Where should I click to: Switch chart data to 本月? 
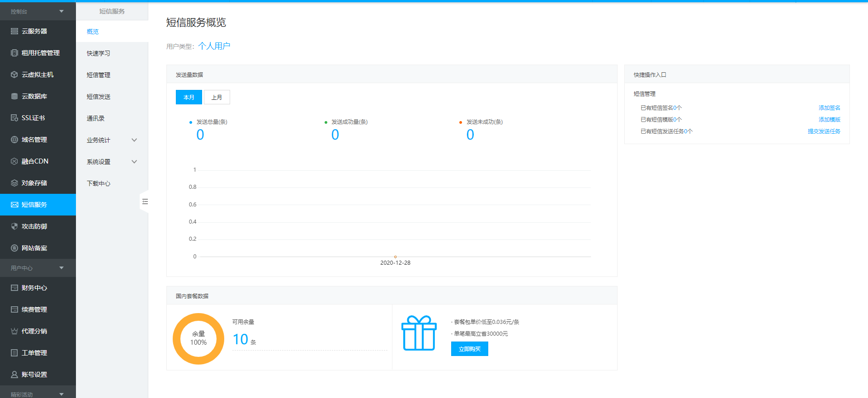pos(189,97)
